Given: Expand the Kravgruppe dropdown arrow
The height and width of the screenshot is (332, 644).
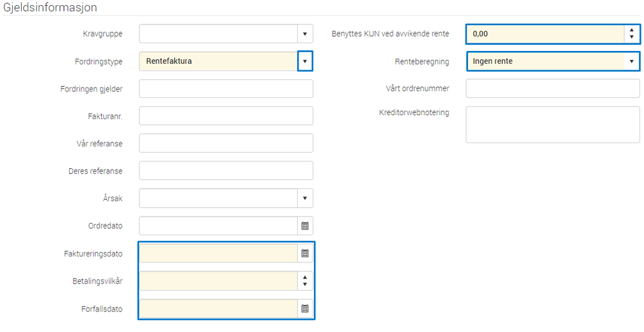Looking at the screenshot, I should point(305,34).
